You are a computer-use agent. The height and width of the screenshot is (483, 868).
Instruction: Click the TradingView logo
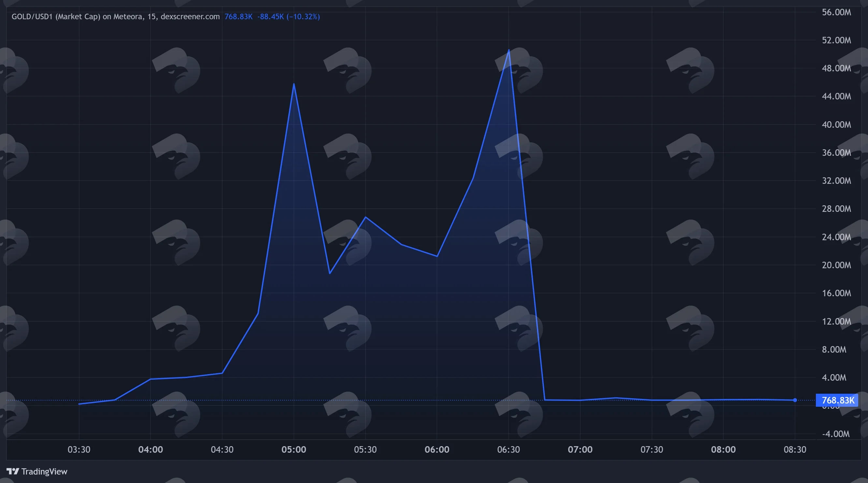pyautogui.click(x=13, y=471)
